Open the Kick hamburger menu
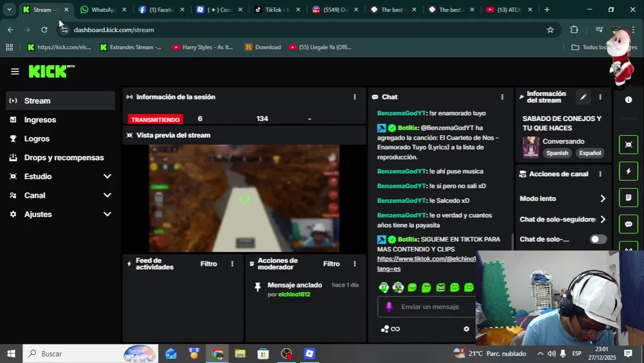The height and width of the screenshot is (363, 644). click(x=15, y=72)
